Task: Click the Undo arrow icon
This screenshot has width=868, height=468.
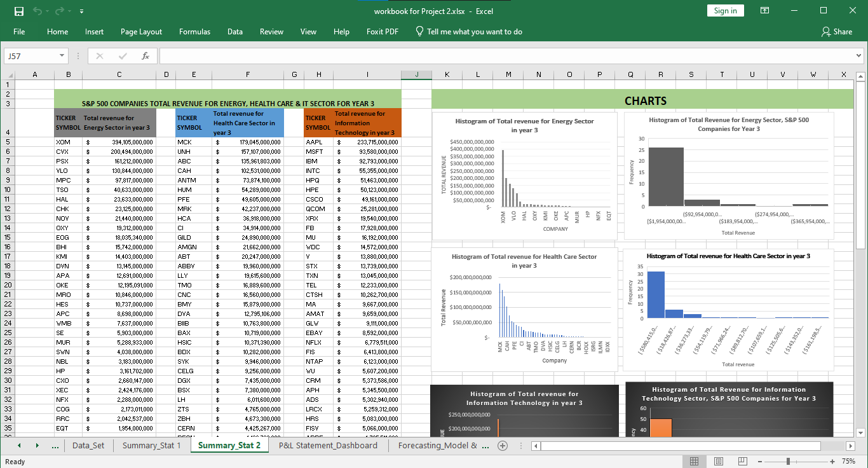Action: coord(37,11)
